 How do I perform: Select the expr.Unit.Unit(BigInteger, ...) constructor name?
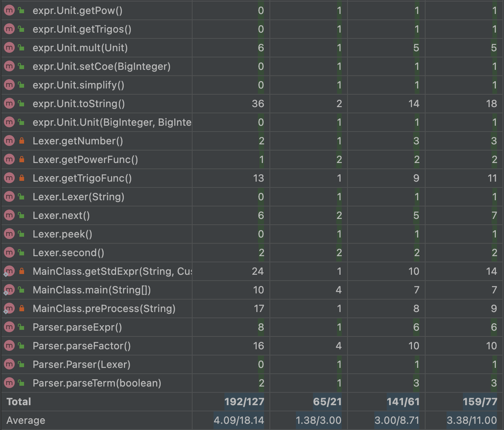click(x=112, y=122)
